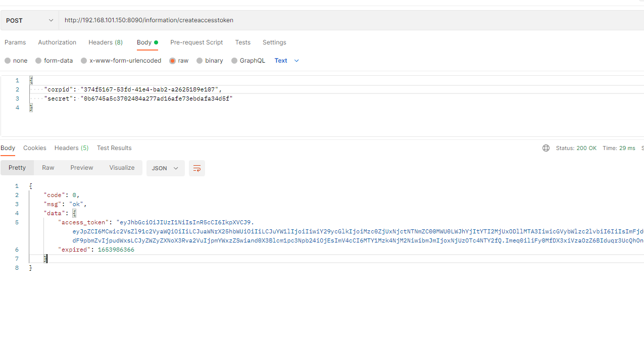Viewport: 644px width, 341px height.
Task: Open the Text format dropdown
Action: 287,61
